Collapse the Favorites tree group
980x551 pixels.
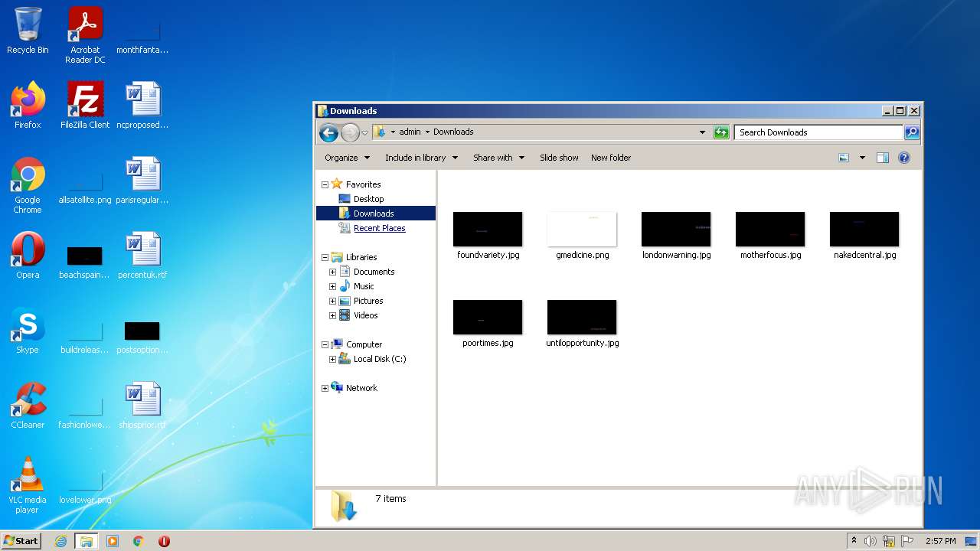(x=325, y=184)
